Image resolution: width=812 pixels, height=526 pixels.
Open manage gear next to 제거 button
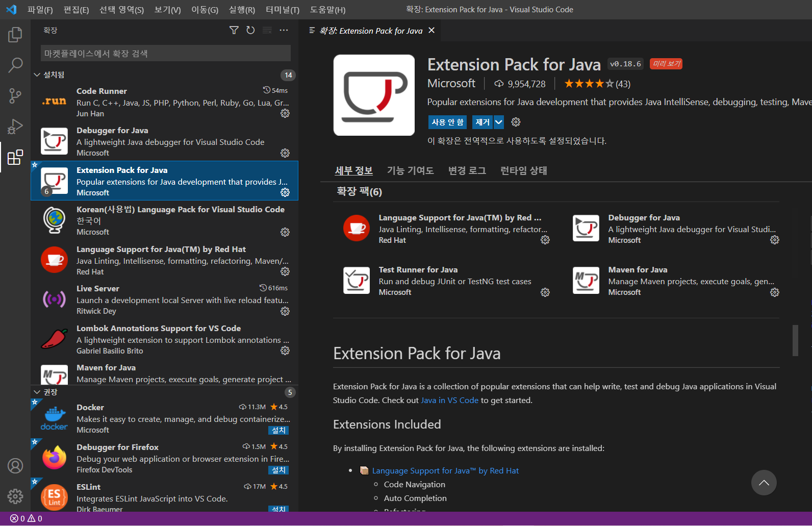point(516,122)
